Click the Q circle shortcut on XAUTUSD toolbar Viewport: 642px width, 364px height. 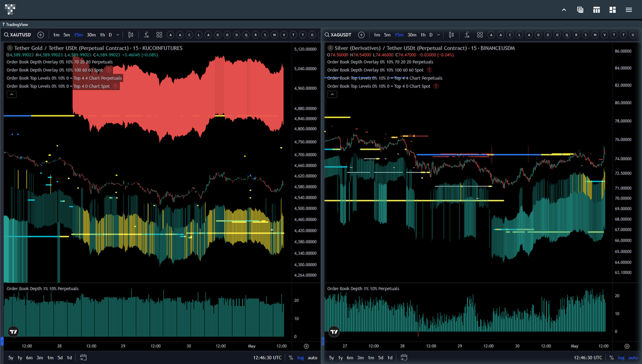tap(246, 35)
